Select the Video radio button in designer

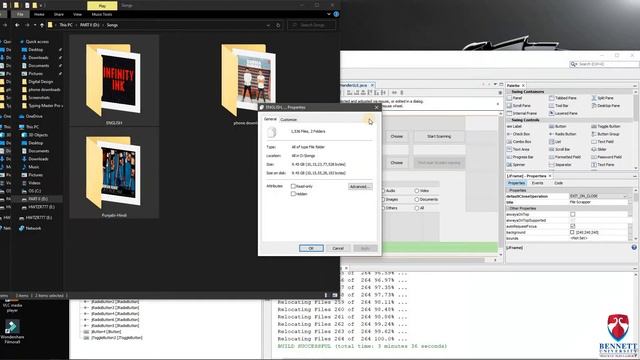coord(422,191)
